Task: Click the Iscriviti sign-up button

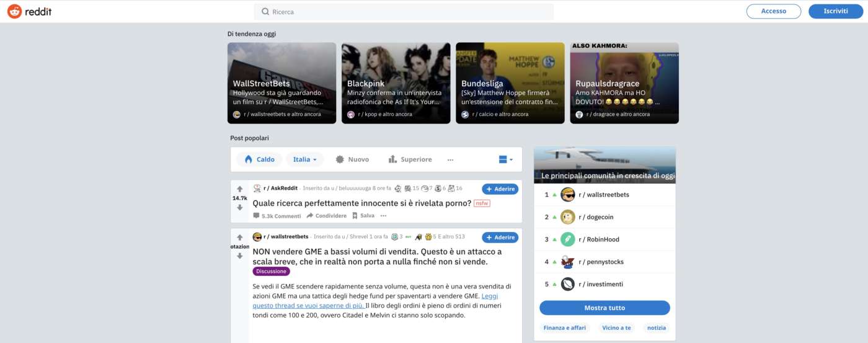Action: (x=836, y=11)
